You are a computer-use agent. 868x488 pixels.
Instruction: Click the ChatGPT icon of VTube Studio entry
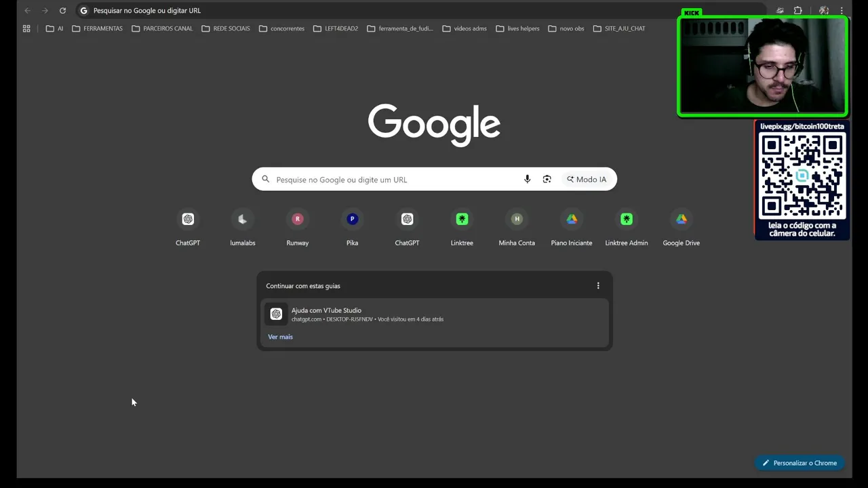coord(276,314)
